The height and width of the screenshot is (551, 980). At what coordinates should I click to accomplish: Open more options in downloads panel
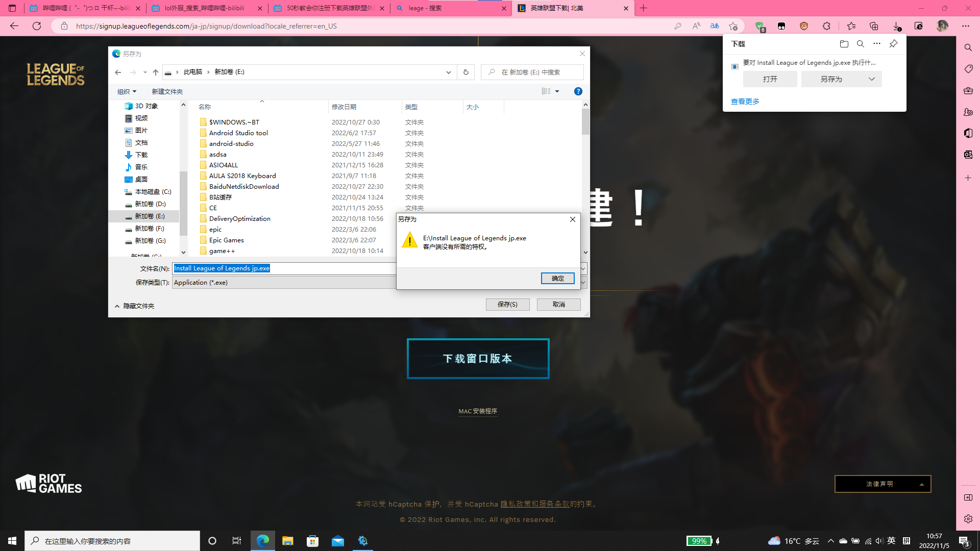[877, 44]
